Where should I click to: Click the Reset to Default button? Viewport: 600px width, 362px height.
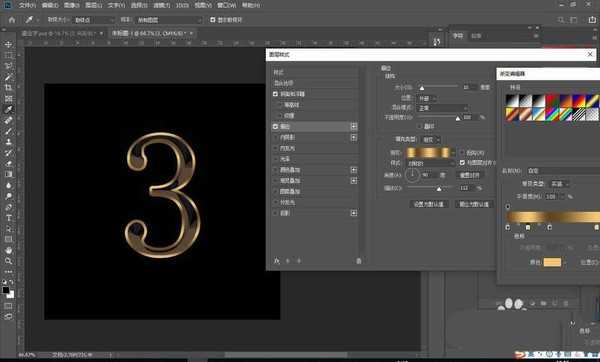pos(474,204)
